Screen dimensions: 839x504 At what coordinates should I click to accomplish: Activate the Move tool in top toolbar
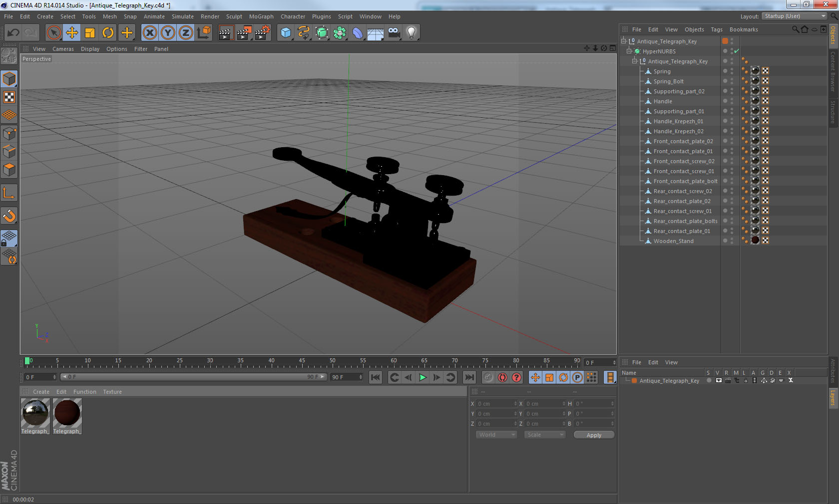tap(72, 33)
